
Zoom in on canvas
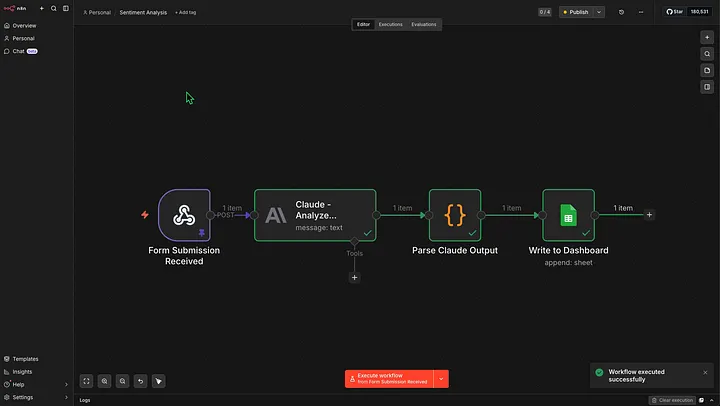[x=104, y=381]
